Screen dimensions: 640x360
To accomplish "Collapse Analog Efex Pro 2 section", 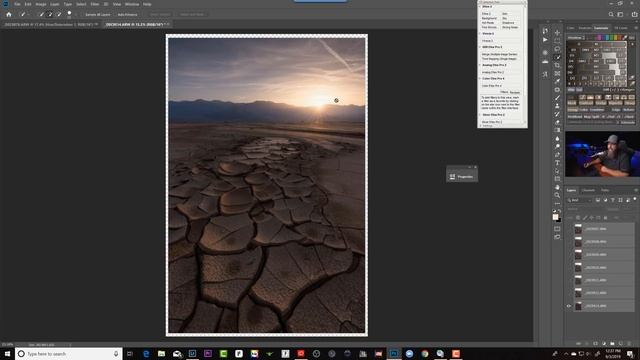I will pyautogui.click(x=480, y=65).
